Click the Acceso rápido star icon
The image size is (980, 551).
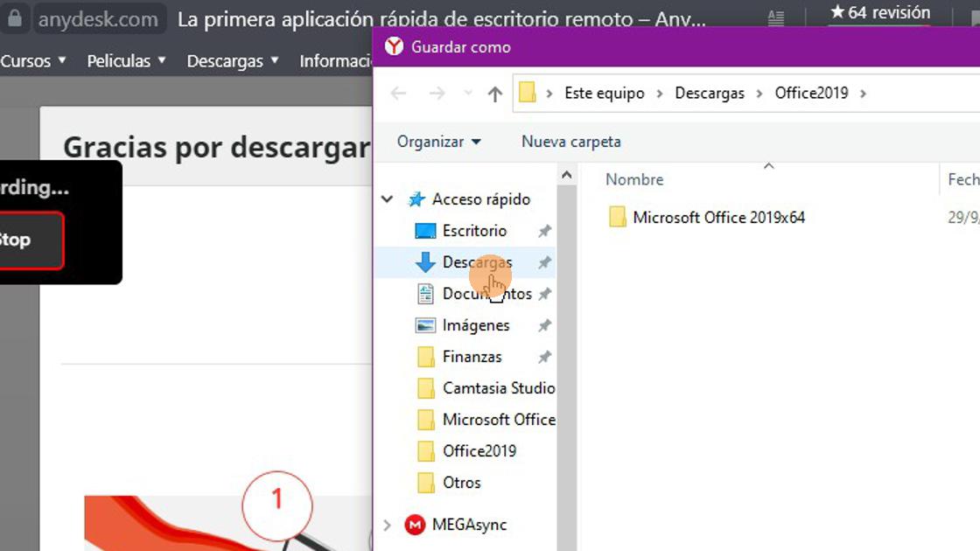416,199
